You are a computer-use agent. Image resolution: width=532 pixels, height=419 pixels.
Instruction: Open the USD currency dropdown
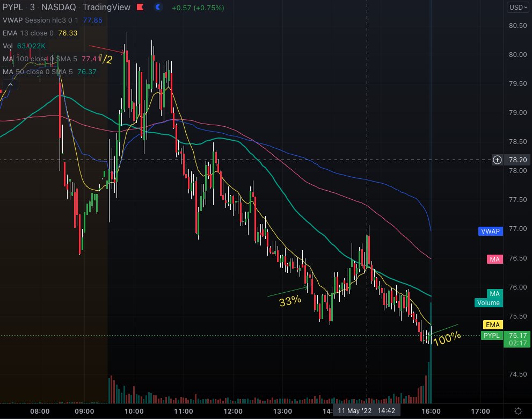518,7
